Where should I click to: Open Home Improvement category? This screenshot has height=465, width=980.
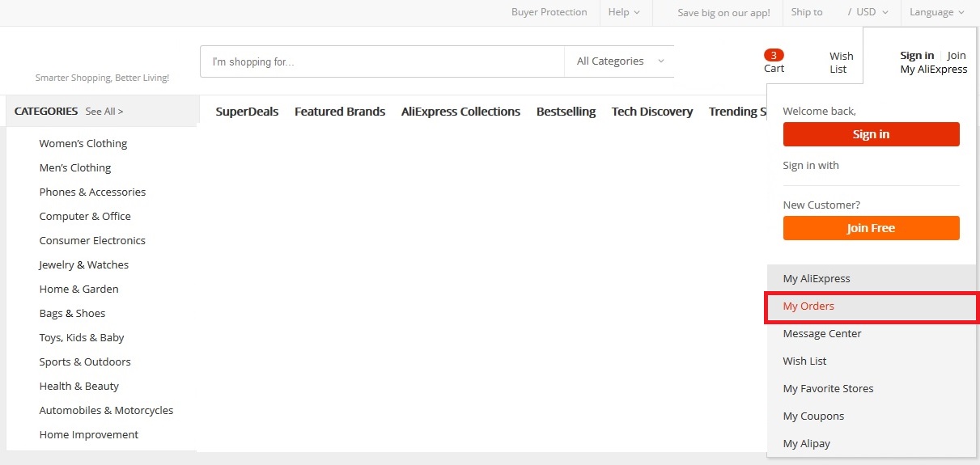pos(89,434)
